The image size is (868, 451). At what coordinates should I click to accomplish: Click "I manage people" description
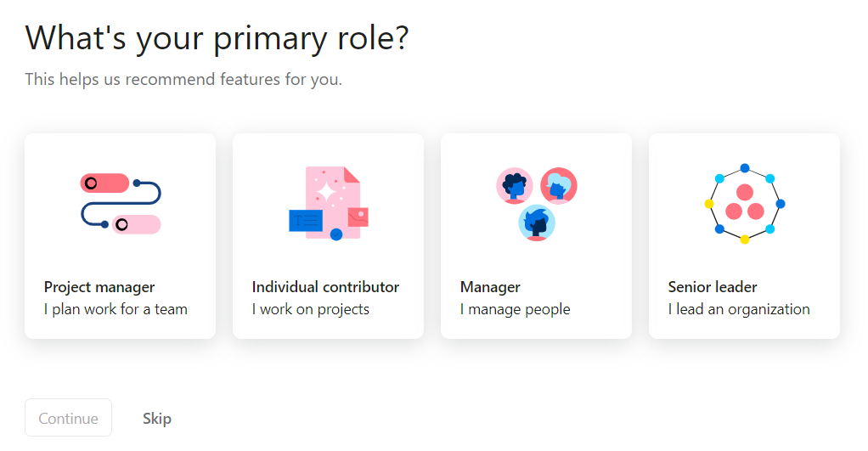pyautogui.click(x=515, y=309)
